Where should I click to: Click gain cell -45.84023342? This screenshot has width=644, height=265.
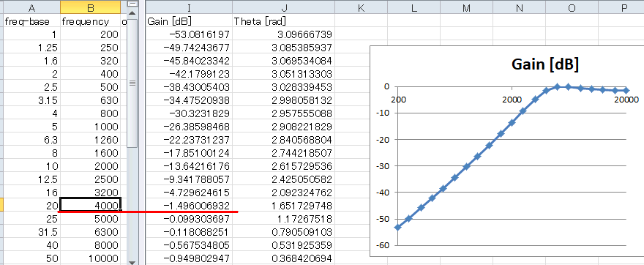point(189,61)
